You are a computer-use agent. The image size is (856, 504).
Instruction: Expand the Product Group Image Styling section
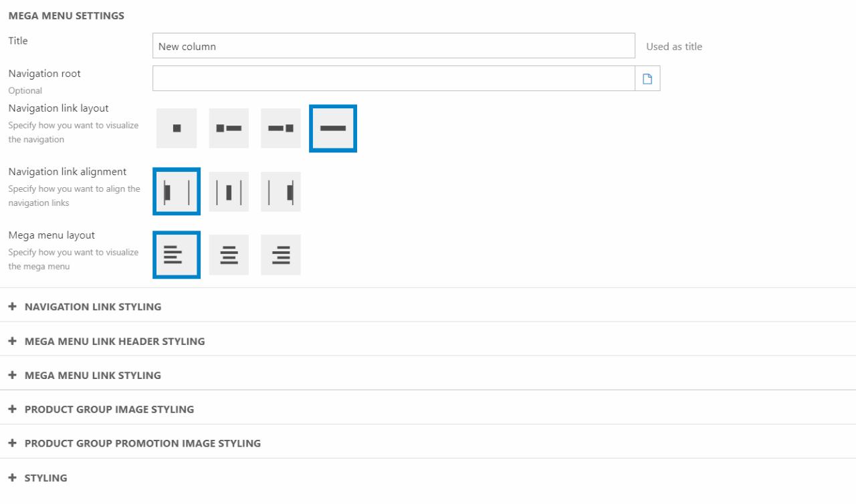109,409
